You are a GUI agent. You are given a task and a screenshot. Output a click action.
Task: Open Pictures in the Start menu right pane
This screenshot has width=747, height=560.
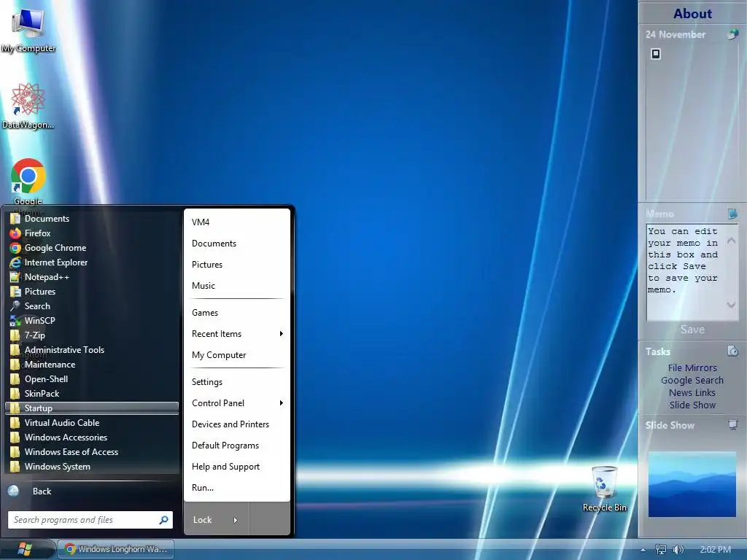pyautogui.click(x=237, y=265)
